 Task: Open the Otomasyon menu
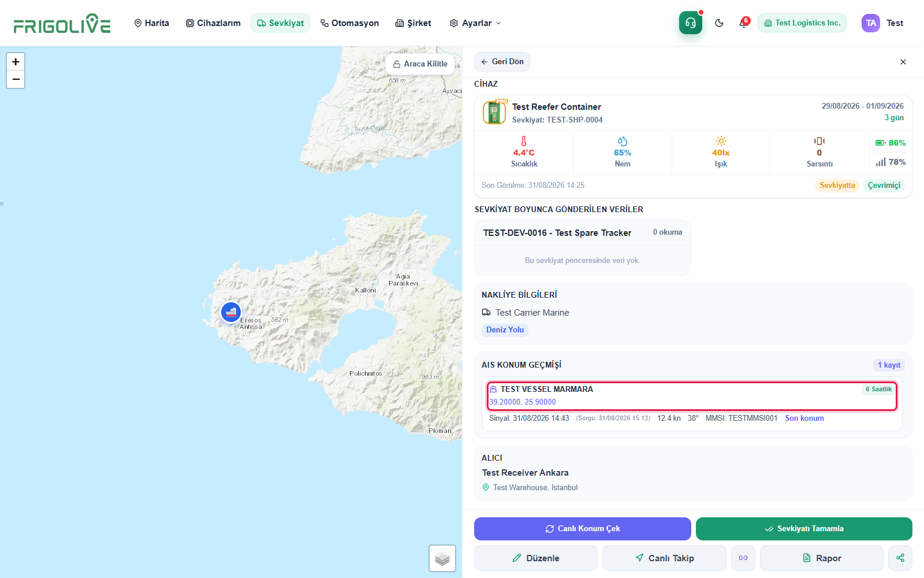click(x=349, y=23)
